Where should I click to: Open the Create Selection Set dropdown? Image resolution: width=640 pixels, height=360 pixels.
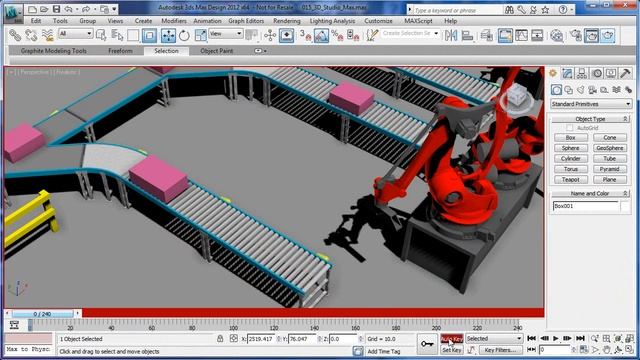pyautogui.click(x=411, y=33)
